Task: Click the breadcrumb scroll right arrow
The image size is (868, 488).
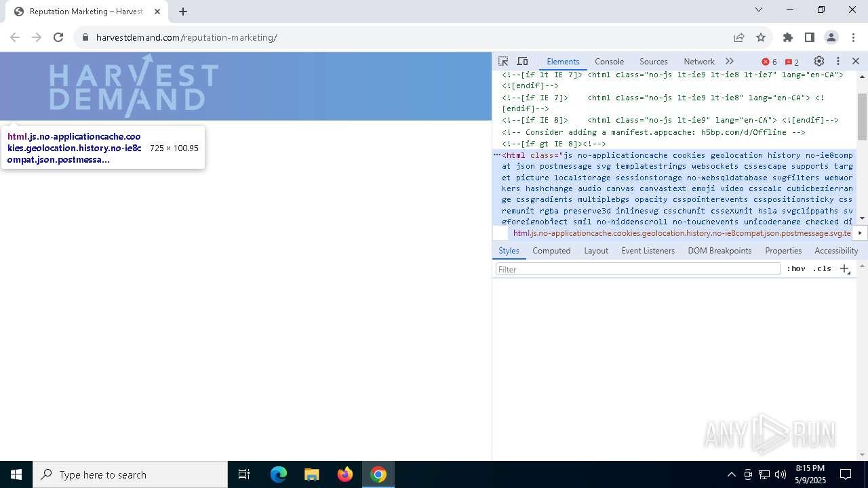Action: [x=860, y=233]
